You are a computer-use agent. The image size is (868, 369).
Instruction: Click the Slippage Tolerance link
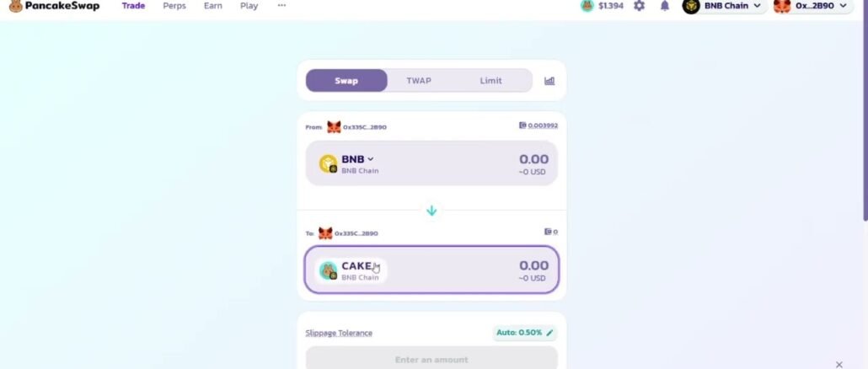(339, 333)
